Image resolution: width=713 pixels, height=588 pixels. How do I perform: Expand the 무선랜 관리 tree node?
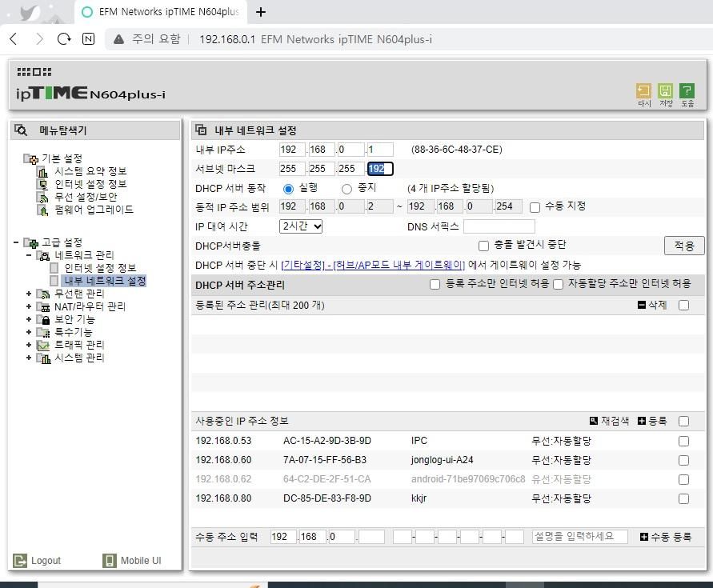(x=29, y=294)
